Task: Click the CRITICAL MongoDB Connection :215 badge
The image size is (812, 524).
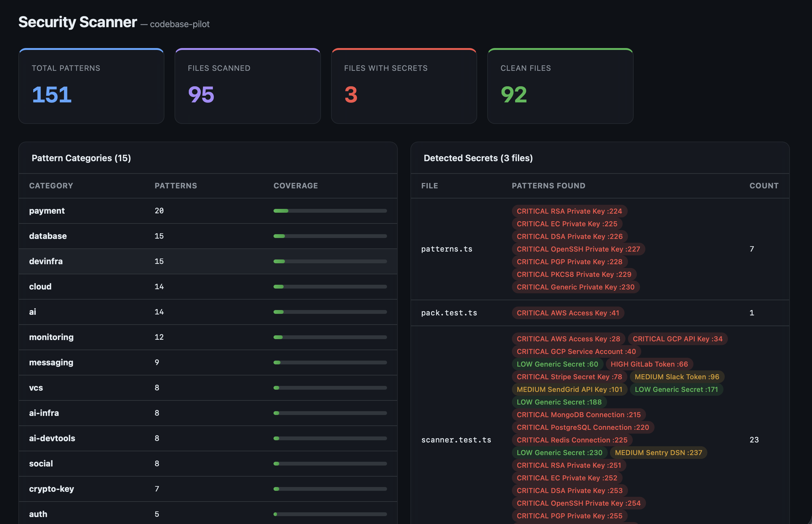Action: pos(579,415)
